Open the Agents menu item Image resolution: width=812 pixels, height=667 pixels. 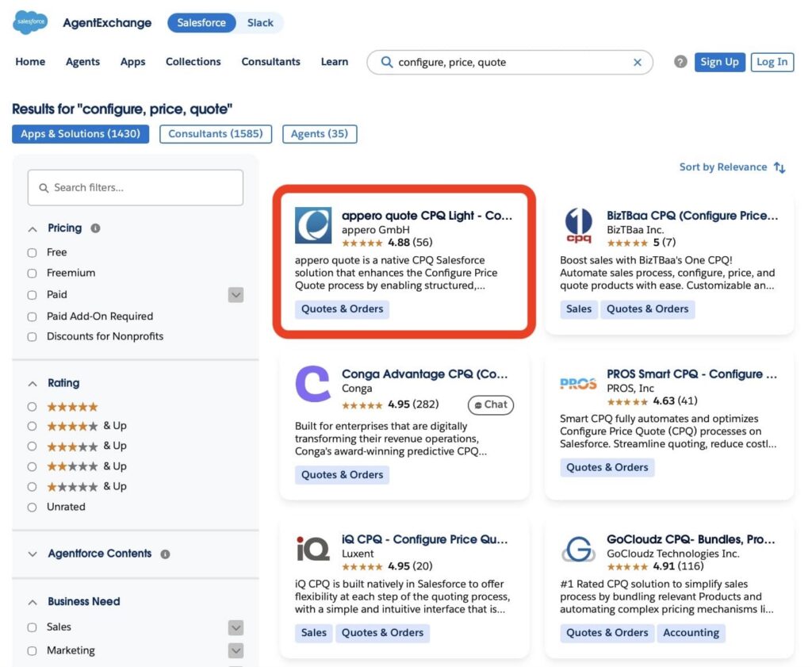coord(82,62)
